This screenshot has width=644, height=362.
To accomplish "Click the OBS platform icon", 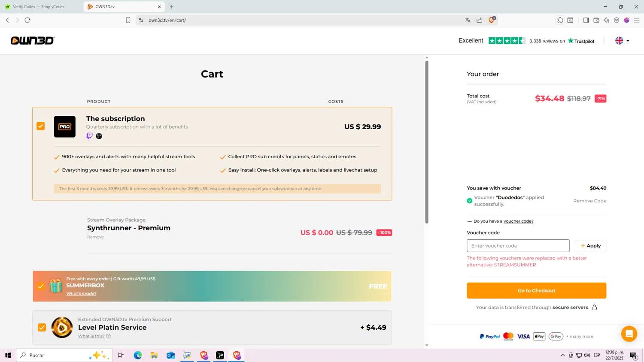I will (99, 136).
